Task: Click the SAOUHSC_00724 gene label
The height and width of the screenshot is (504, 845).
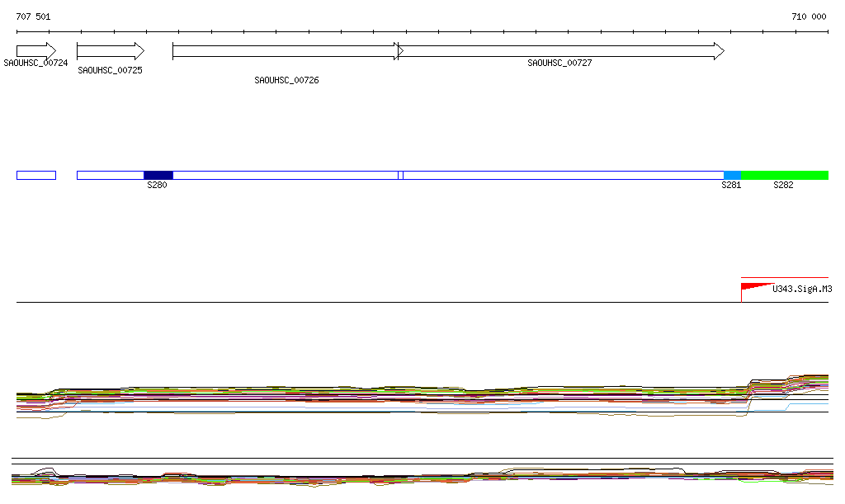Action: tap(35, 63)
